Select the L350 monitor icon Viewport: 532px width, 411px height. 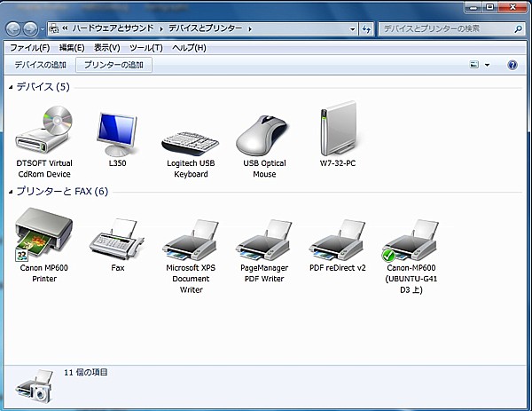point(117,134)
